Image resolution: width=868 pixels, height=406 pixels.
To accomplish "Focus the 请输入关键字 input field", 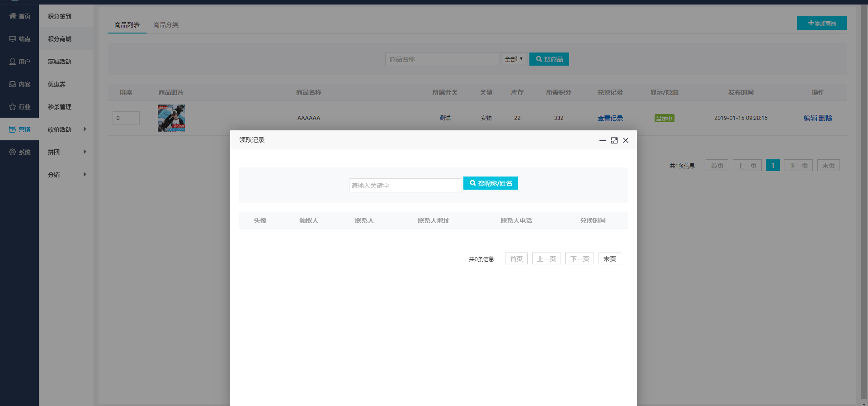I will click(405, 186).
